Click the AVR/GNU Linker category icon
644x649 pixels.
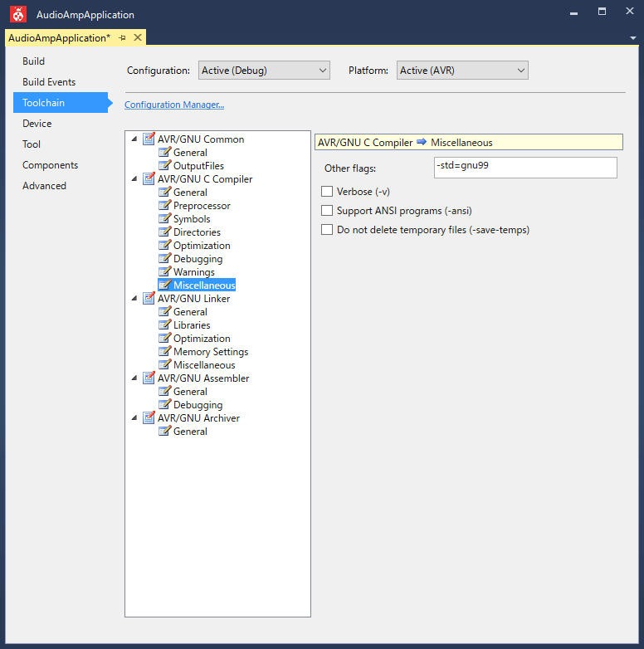(x=149, y=298)
